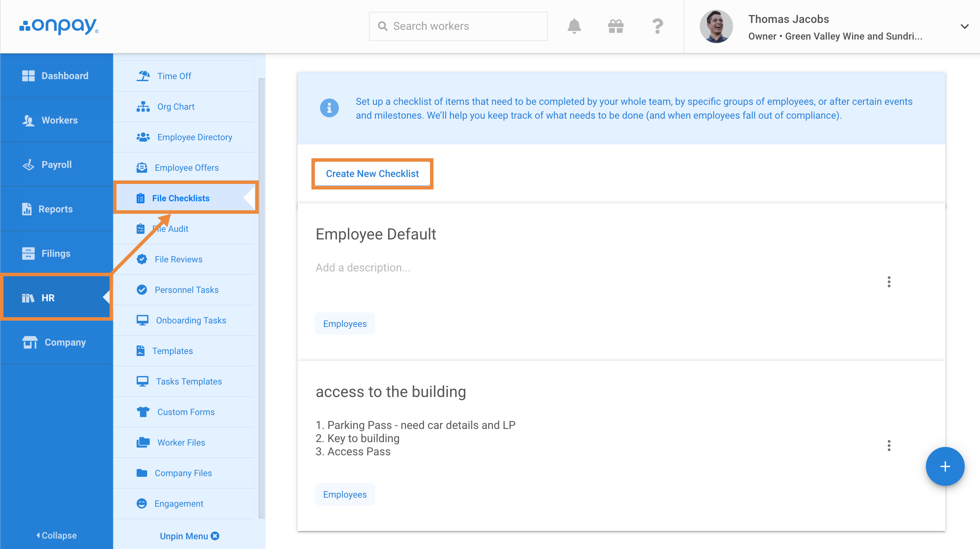
Task: Select File Checklists in HR menu
Action: [x=186, y=198]
